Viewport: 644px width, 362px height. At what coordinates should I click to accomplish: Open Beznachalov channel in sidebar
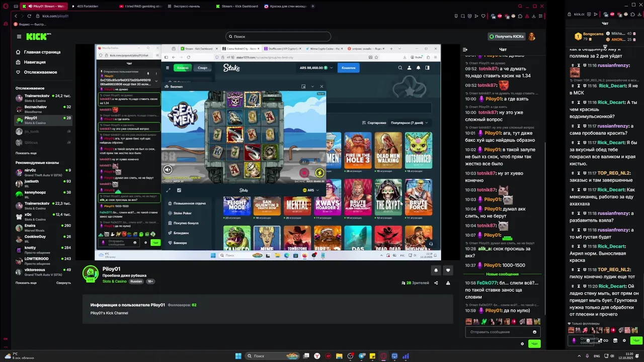tap(44, 108)
